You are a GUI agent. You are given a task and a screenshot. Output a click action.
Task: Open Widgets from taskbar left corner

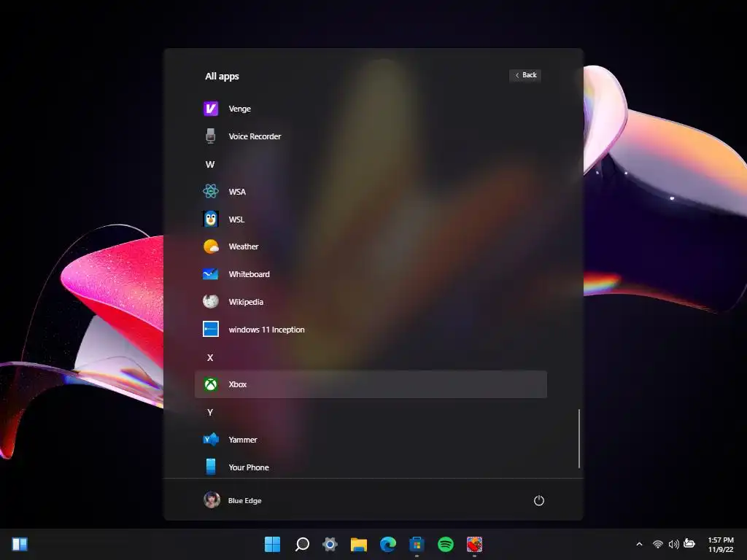point(20,544)
